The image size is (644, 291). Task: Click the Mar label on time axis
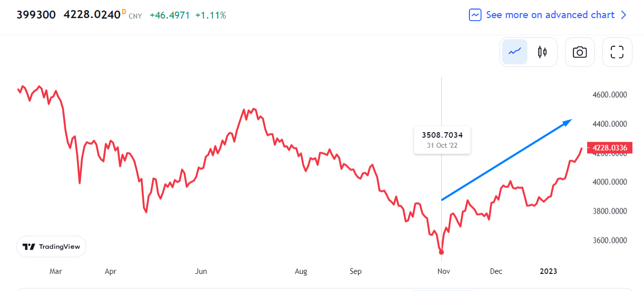(x=55, y=271)
